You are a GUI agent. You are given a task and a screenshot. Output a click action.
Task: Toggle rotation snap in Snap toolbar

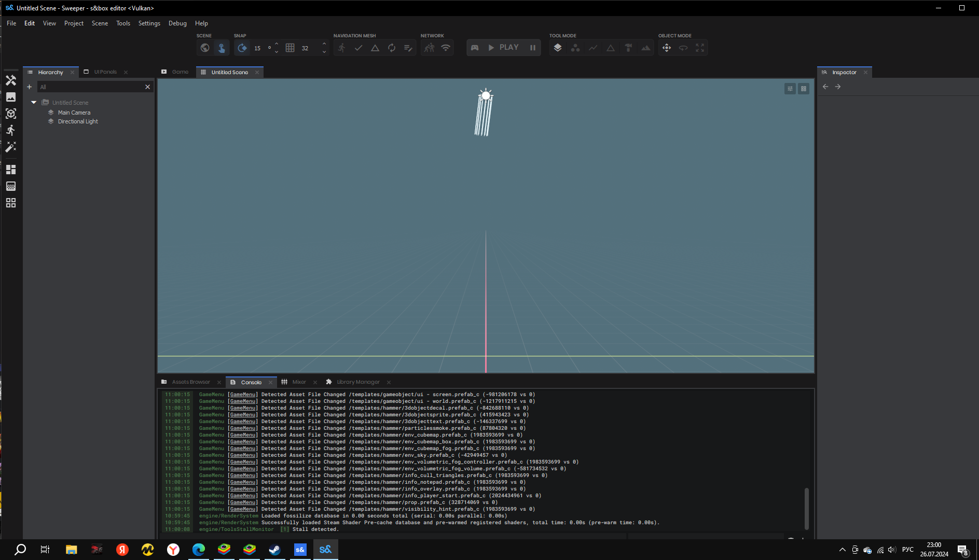click(242, 48)
